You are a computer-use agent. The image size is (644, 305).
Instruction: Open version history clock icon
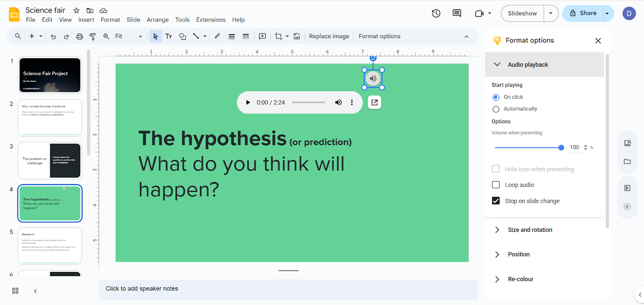coord(436,13)
